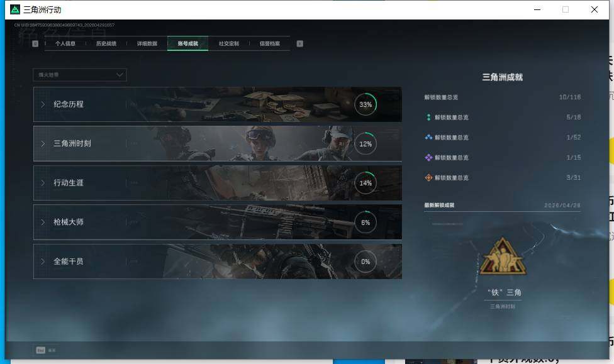Expand the 行动生涯 achievement category
The width and height of the screenshot is (614, 364).
pos(217,183)
